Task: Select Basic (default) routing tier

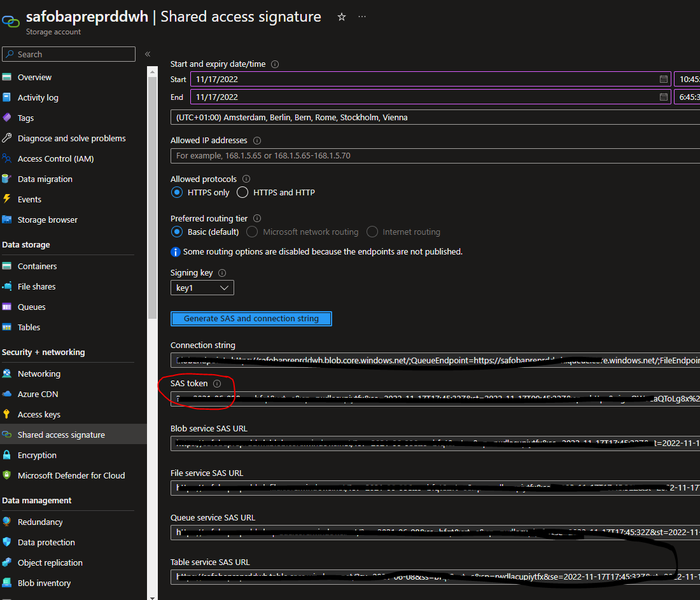Action: click(177, 232)
